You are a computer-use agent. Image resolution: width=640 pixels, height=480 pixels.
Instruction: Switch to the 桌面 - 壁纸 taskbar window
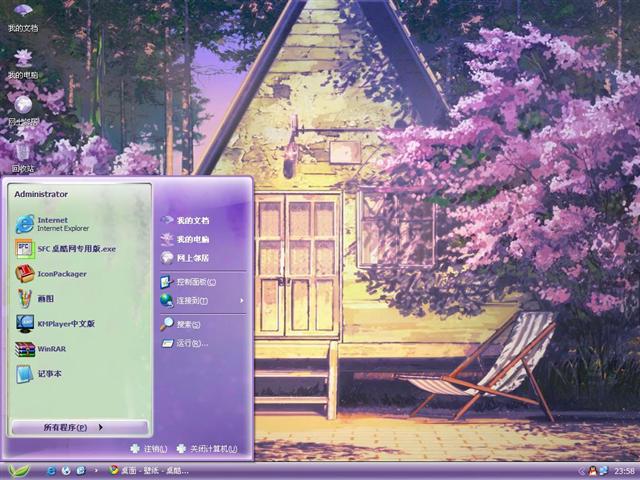click(x=149, y=471)
